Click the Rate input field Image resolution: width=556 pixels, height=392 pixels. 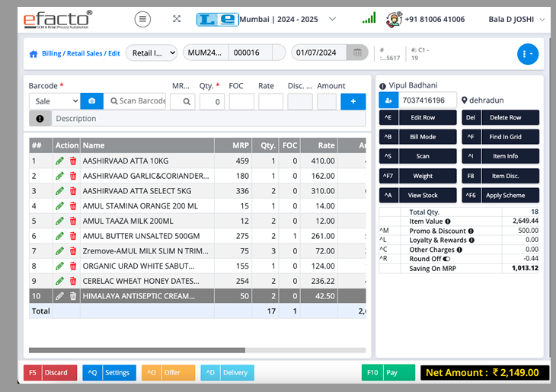click(x=271, y=102)
